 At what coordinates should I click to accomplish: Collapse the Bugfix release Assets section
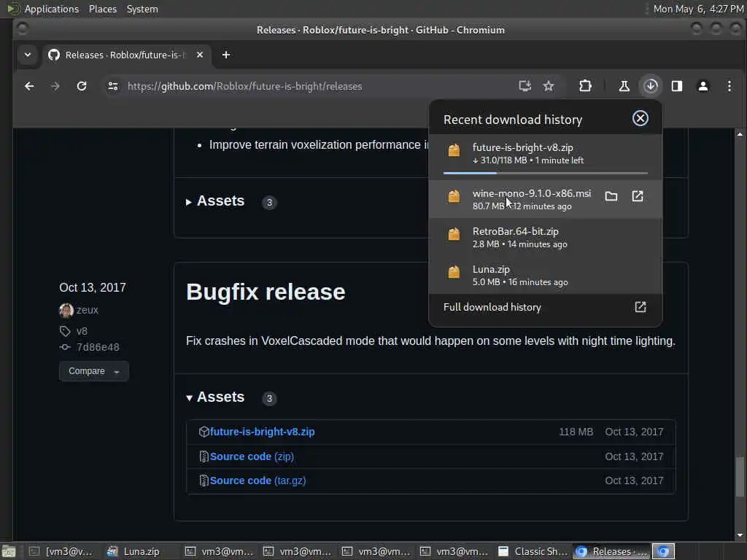pyautogui.click(x=215, y=397)
